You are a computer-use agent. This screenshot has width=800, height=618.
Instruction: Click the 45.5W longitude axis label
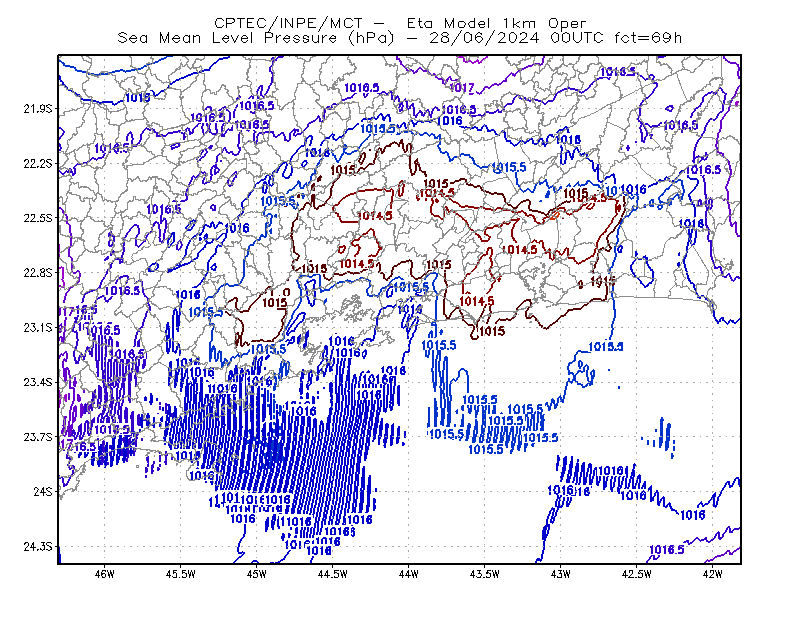[181, 574]
